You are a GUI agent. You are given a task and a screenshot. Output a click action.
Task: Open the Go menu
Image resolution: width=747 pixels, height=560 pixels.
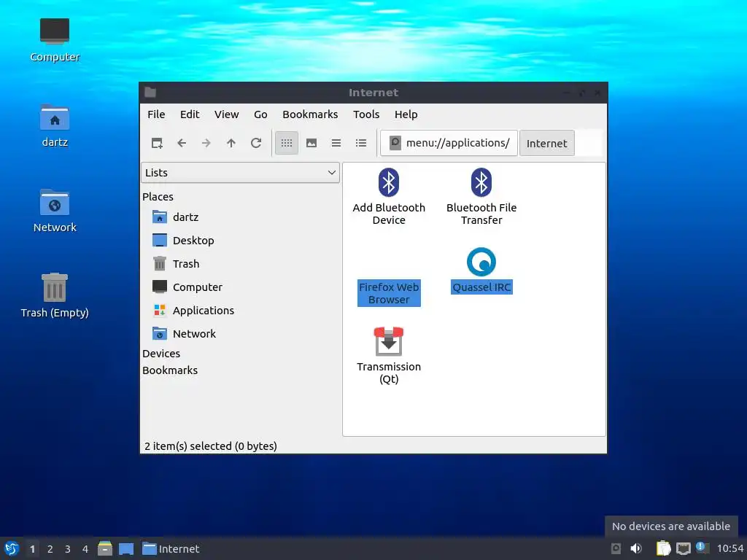(x=260, y=114)
